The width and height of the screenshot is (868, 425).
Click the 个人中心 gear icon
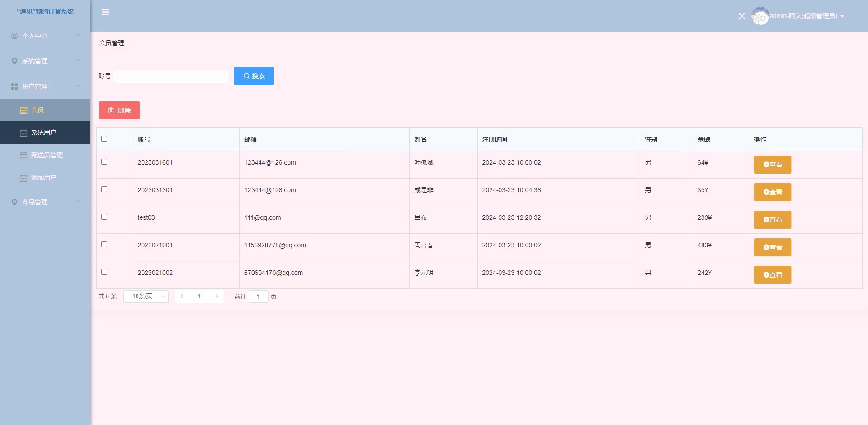coord(14,36)
